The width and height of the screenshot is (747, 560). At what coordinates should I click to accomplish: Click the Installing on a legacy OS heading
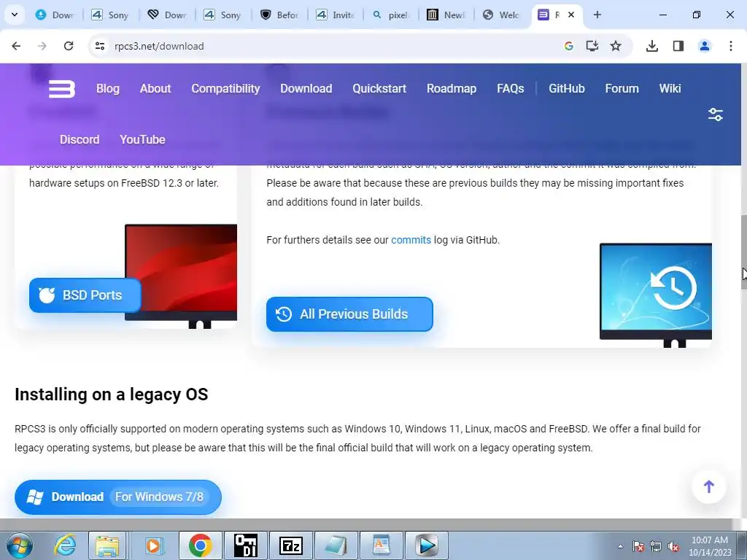click(112, 394)
